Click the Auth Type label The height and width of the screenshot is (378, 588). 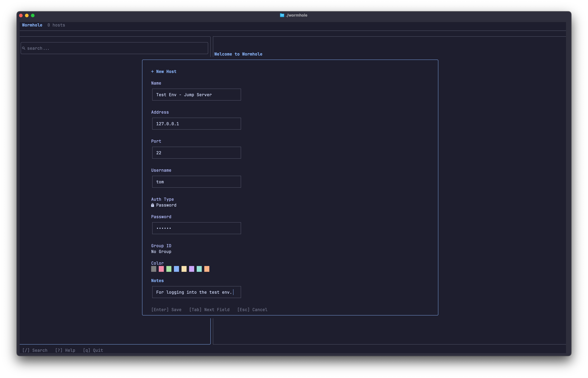[x=162, y=199]
